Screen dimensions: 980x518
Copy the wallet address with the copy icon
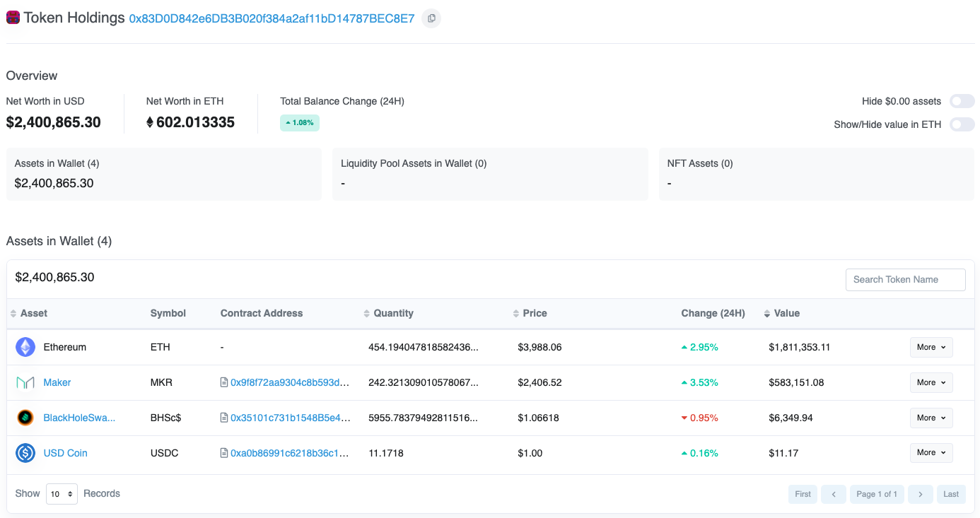(431, 18)
